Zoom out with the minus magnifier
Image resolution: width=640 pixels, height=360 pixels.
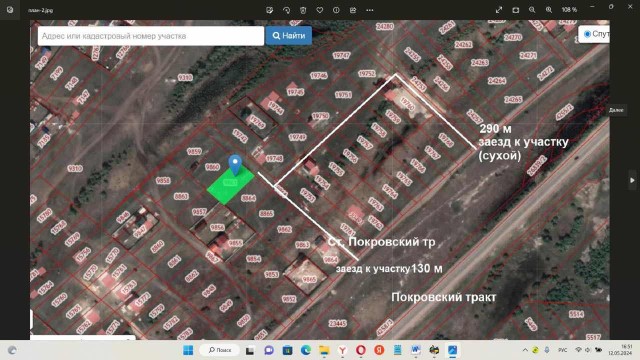[532, 10]
